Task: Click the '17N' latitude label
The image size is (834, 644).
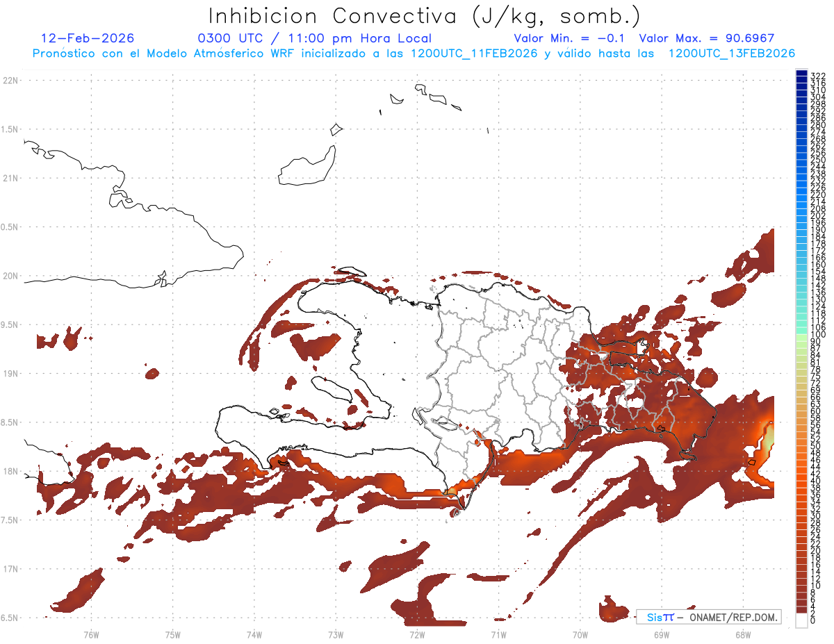Action: click(x=10, y=569)
